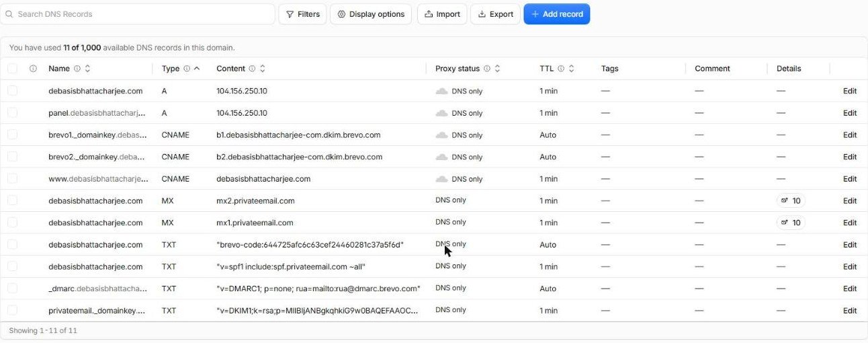Click the Details column header
This screenshot has width=868, height=343.
(789, 69)
